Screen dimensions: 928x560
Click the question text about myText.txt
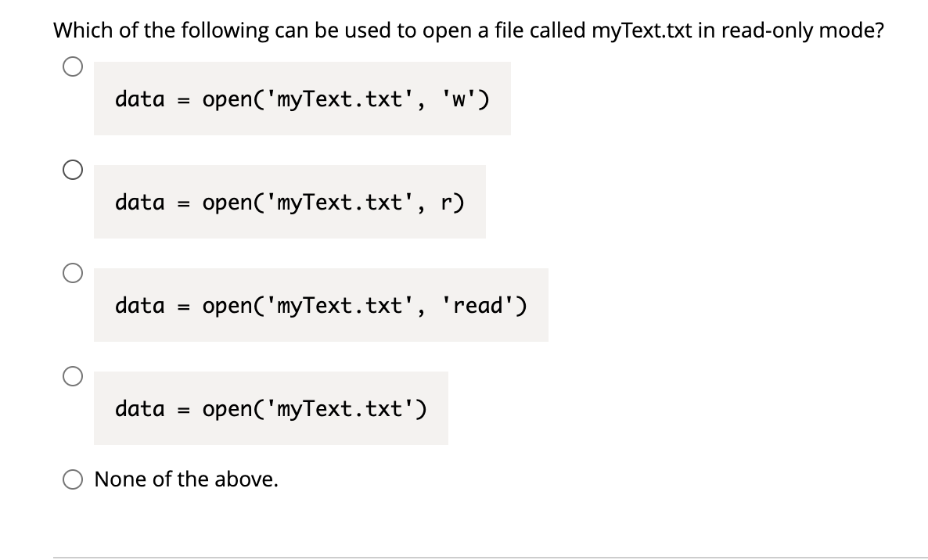[x=468, y=31]
